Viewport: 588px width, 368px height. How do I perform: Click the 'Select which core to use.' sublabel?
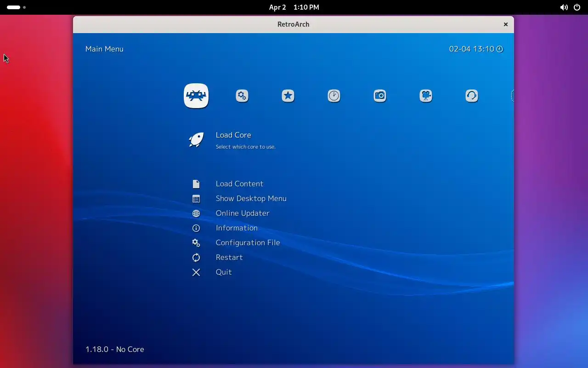pos(246,147)
